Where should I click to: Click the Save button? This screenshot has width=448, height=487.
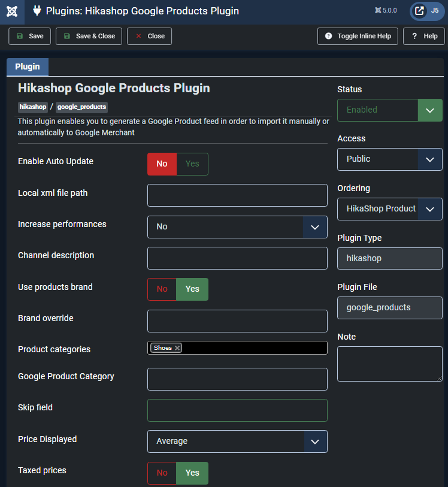tap(29, 36)
